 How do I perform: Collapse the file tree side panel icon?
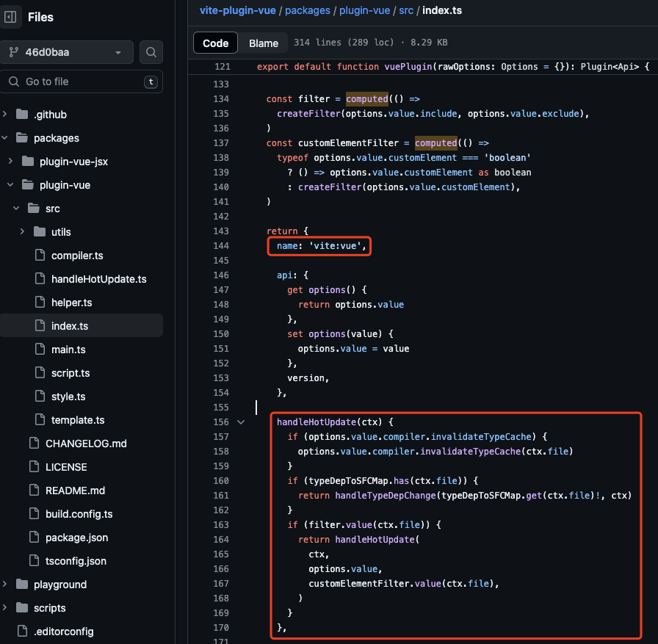[x=10, y=17]
